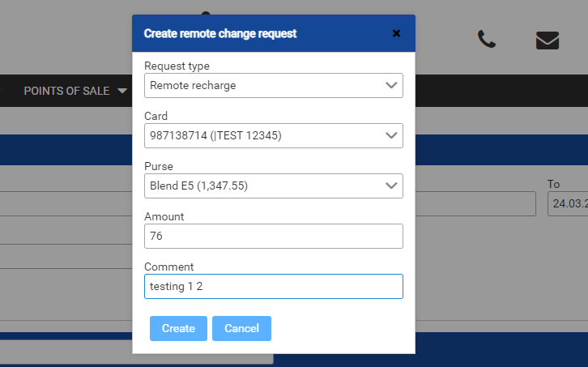
Task: Click into the Comment text field
Action: (x=274, y=286)
